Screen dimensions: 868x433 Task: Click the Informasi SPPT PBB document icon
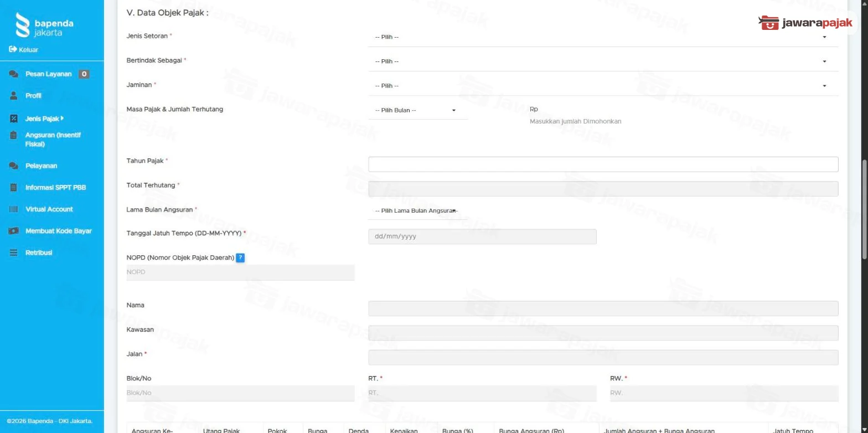(14, 187)
